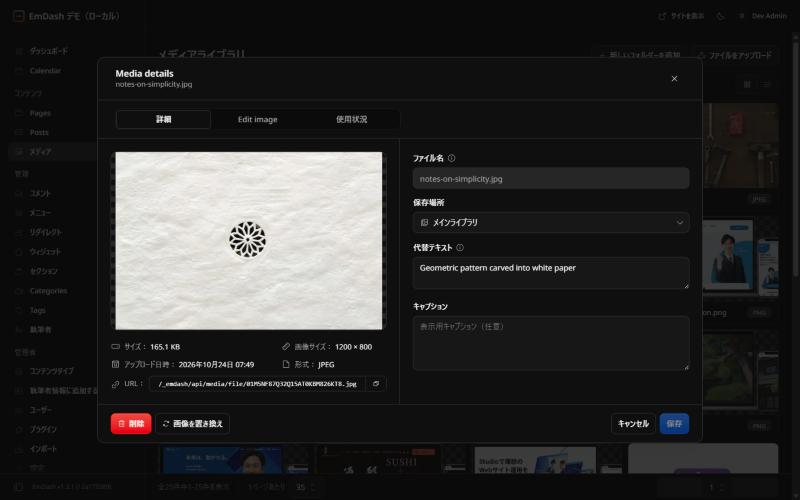Open 執筆者 in the background sidebar

pos(40,330)
